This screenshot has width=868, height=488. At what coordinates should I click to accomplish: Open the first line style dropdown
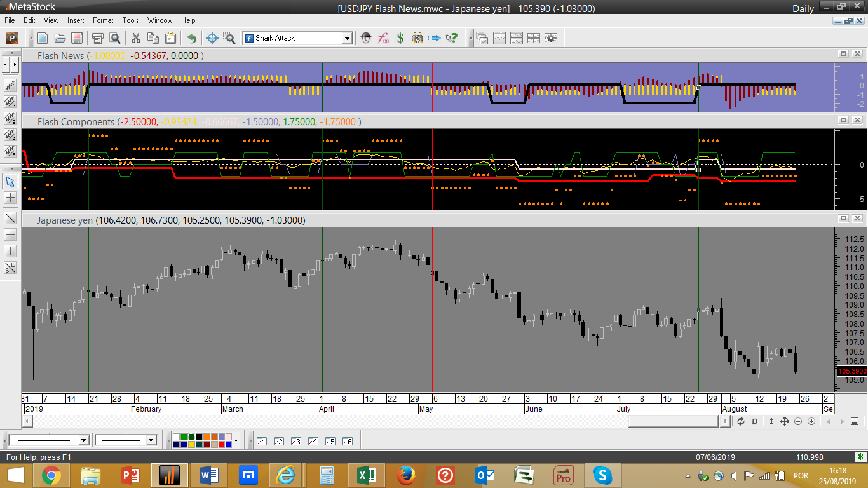[83, 440]
